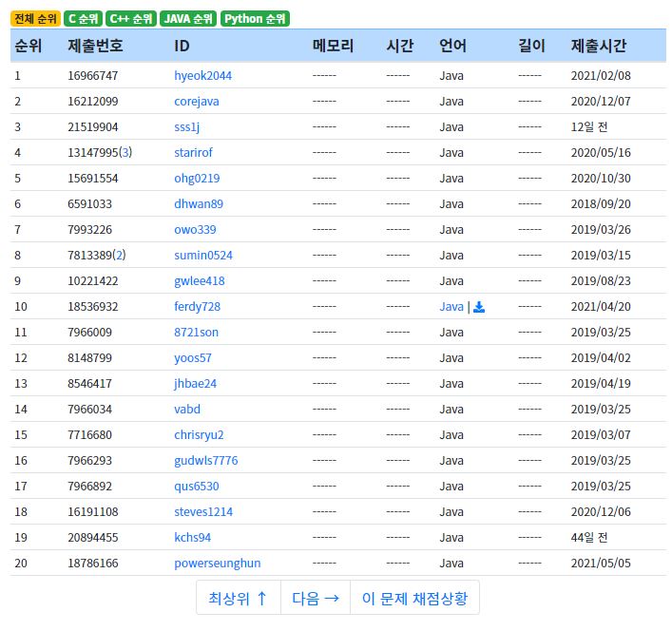The image size is (672, 631).
Task: Open the JAVA 순위 tab
Action: (188, 18)
